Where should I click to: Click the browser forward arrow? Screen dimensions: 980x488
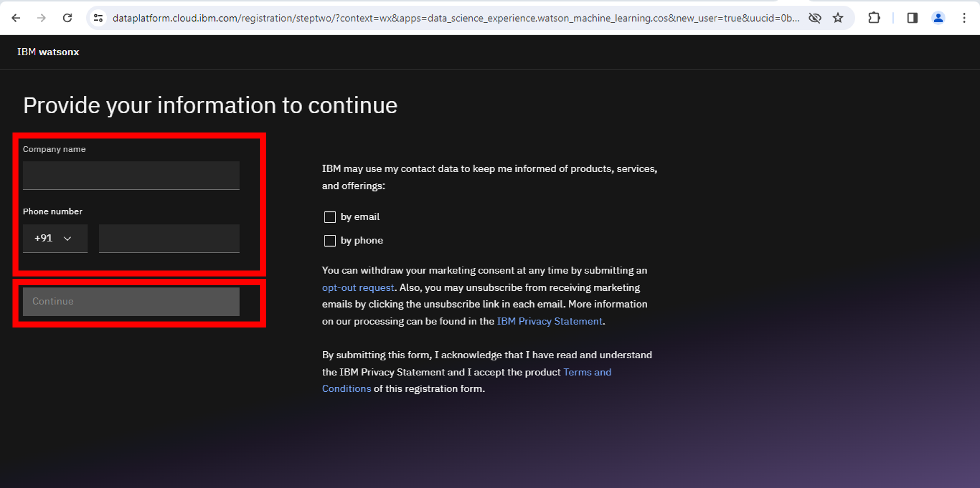tap(41, 18)
